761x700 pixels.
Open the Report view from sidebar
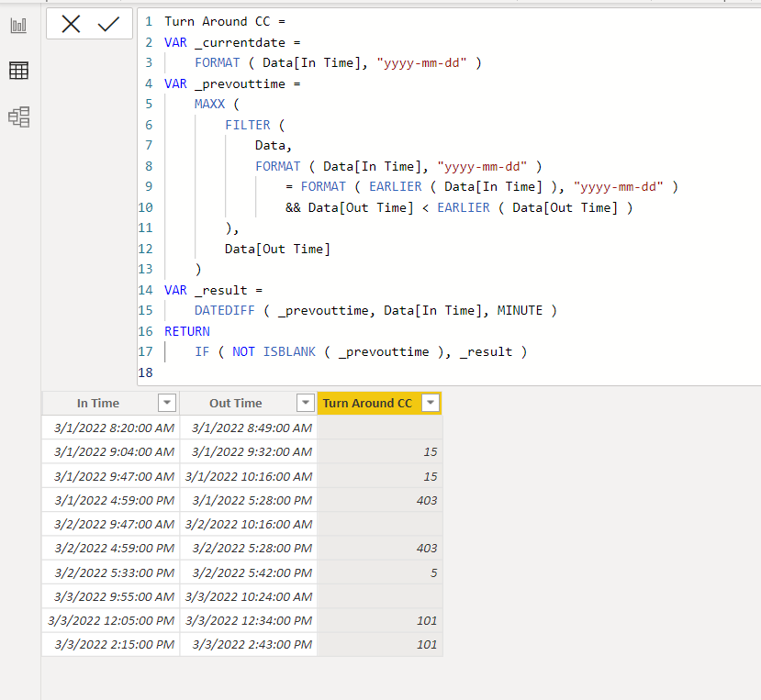pyautogui.click(x=18, y=25)
